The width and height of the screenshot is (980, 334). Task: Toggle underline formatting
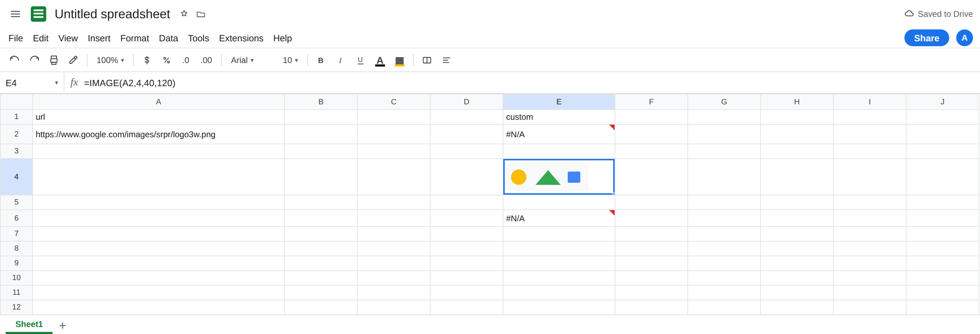click(360, 60)
